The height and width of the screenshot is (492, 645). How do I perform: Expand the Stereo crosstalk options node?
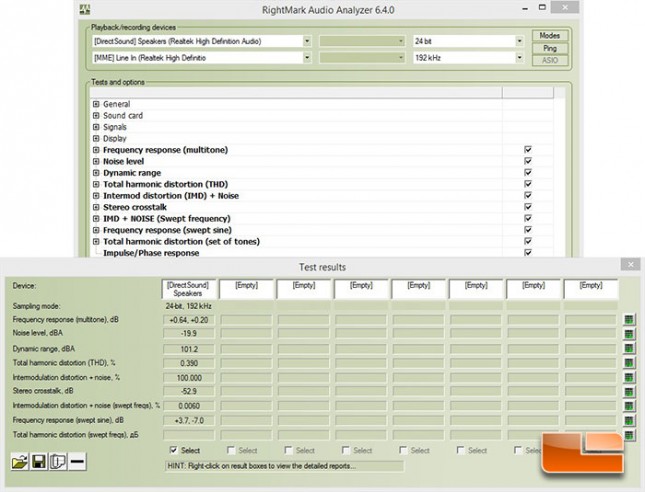click(x=96, y=207)
